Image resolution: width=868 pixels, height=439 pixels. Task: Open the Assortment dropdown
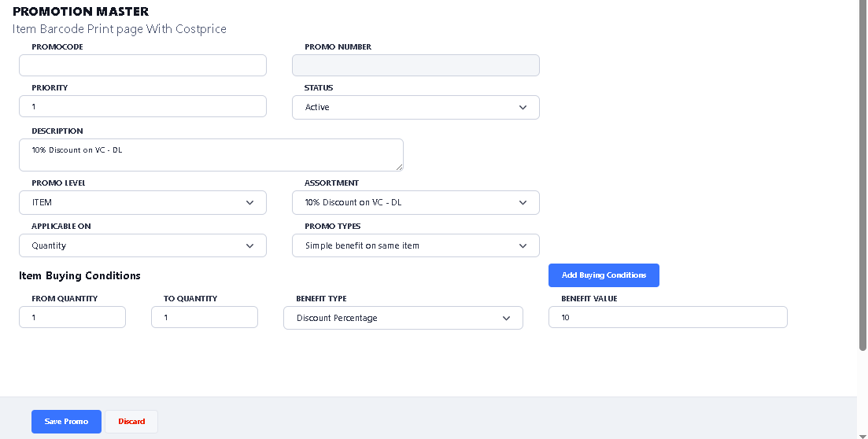pos(416,203)
